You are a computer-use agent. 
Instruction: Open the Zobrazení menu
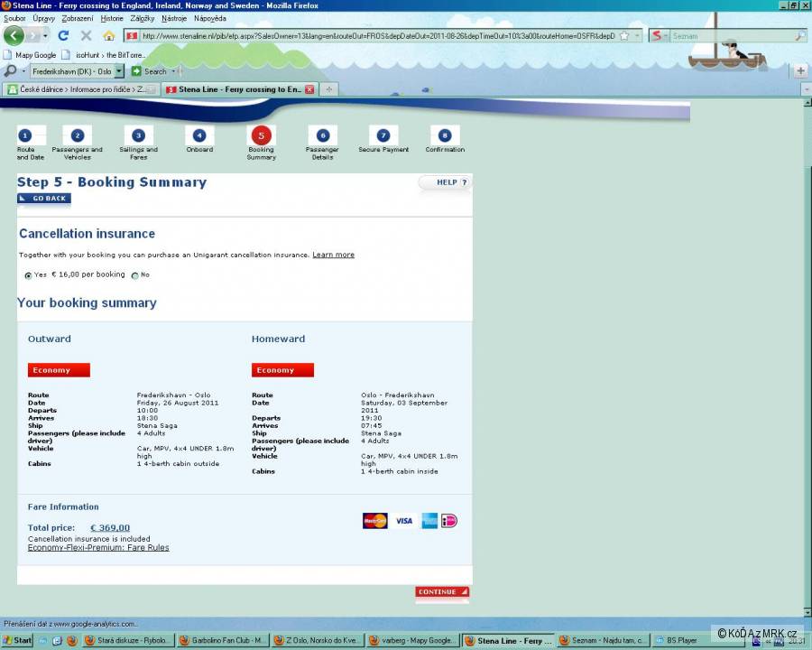point(78,18)
